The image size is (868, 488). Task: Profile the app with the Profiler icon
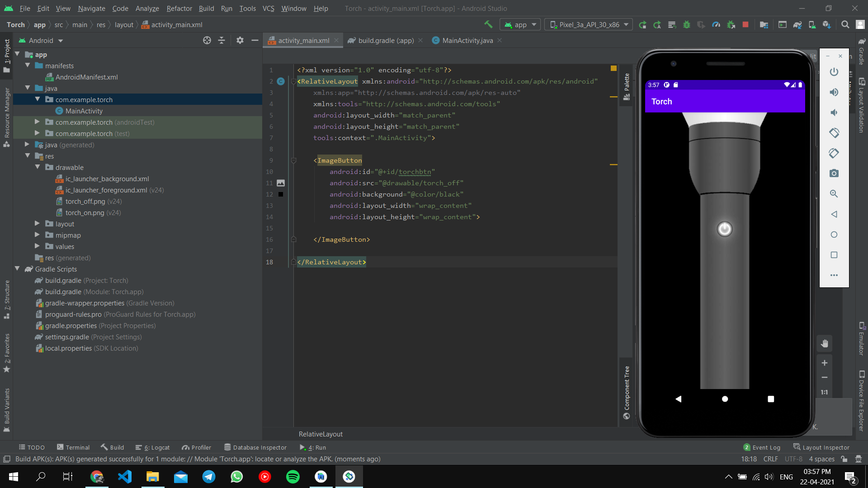tap(716, 24)
